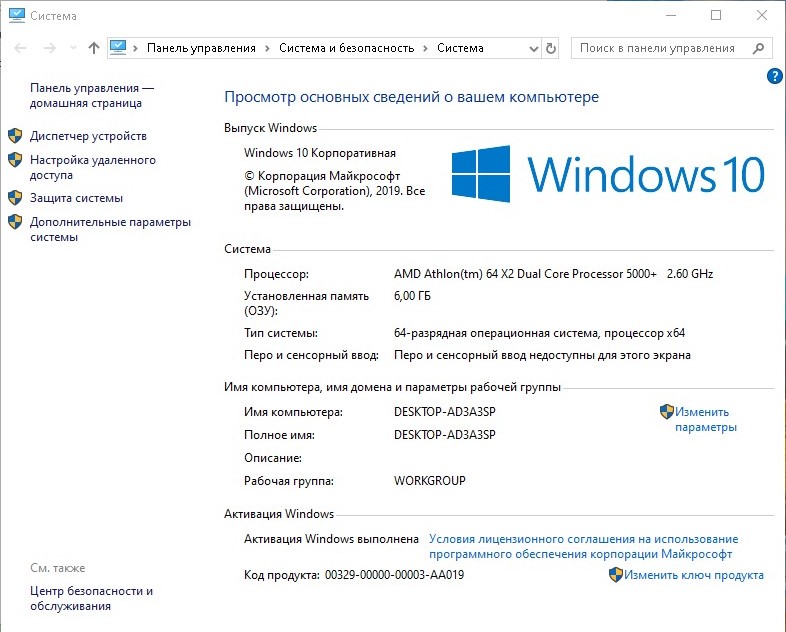Click the WORKGROUP value
This screenshot has height=632, width=786.
click(x=430, y=481)
